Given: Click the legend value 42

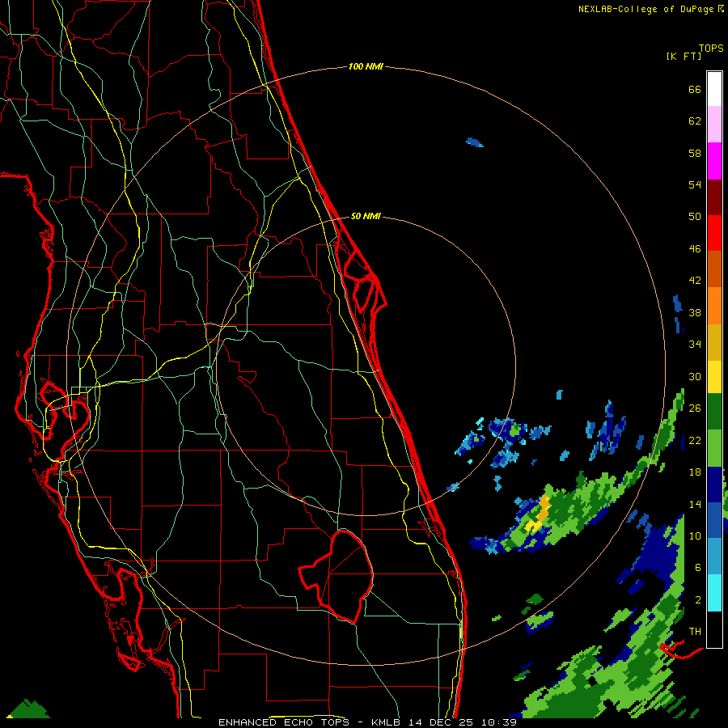Looking at the screenshot, I should 695,281.
